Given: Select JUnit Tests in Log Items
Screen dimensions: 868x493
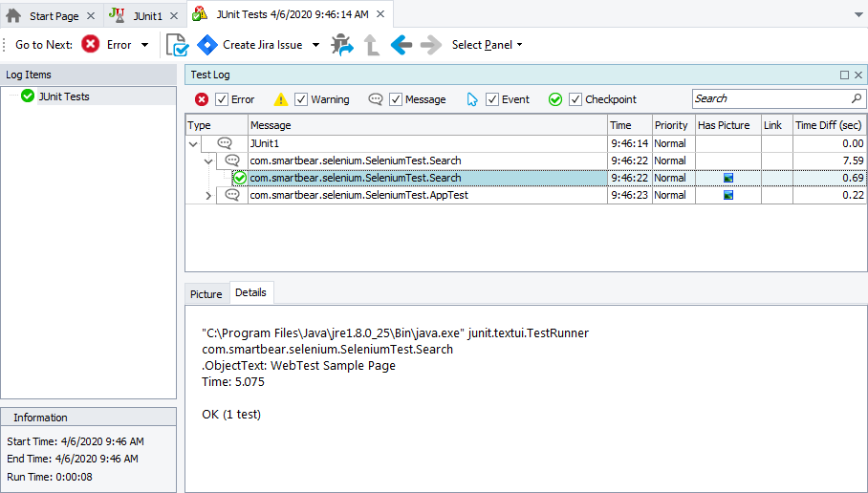Looking at the screenshot, I should [x=63, y=96].
